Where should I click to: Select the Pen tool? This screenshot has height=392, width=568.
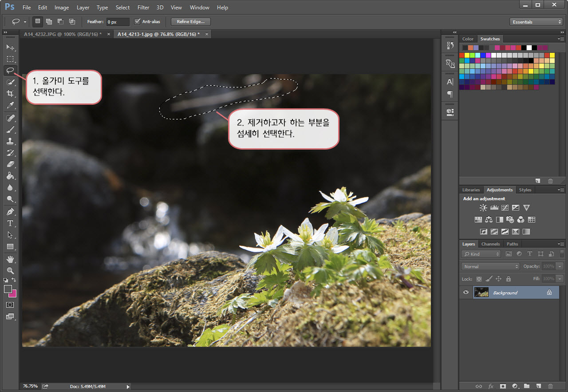tap(10, 212)
